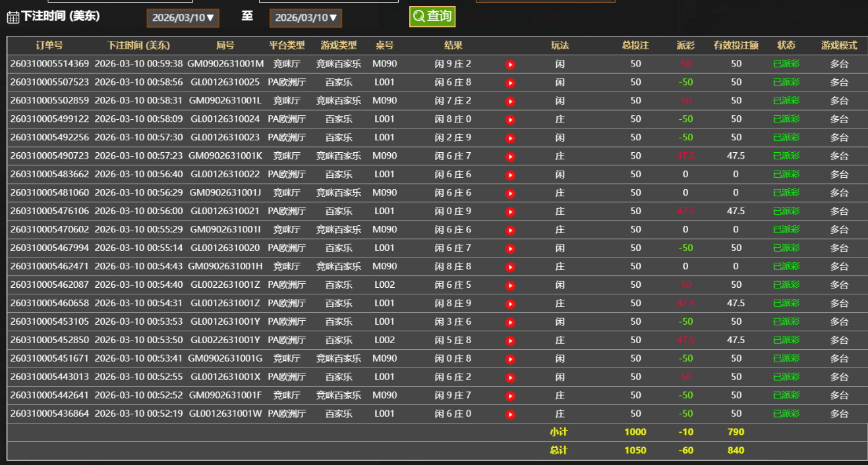Open the start date dropdown
Image resolution: width=868 pixels, height=465 pixels.
tap(183, 18)
